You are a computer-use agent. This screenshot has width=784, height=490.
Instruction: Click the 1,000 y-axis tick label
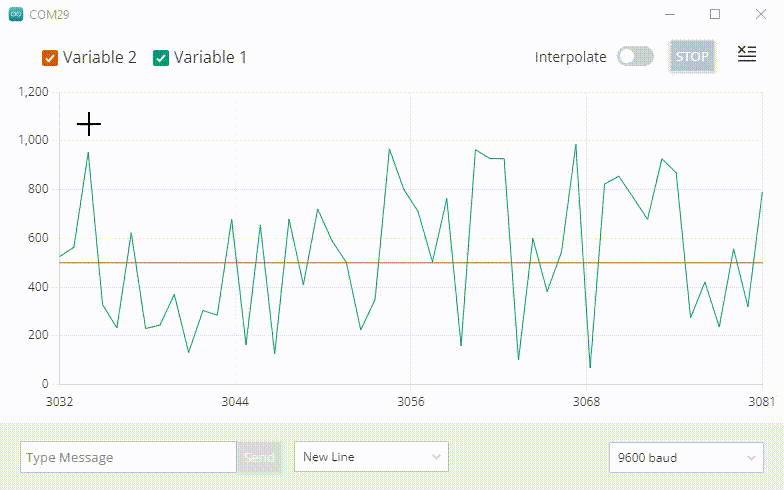coord(33,140)
